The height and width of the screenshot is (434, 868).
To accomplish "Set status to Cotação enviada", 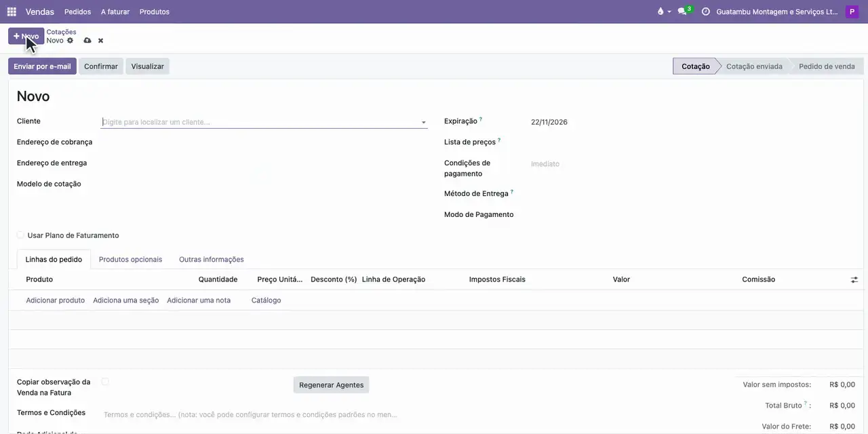I will coord(754,66).
